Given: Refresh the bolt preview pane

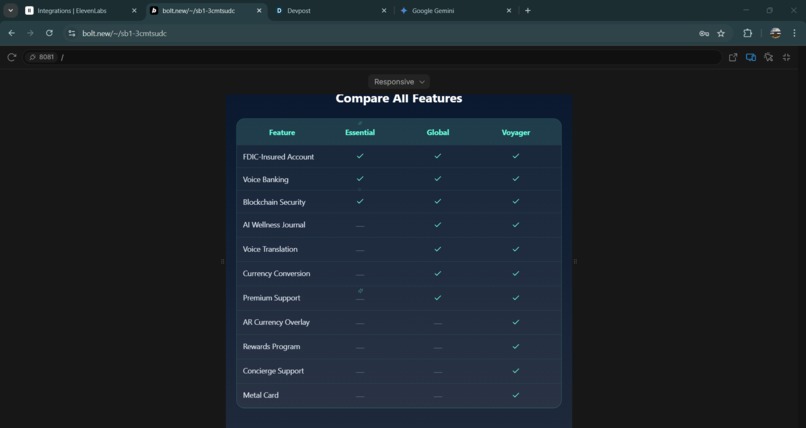Looking at the screenshot, I should point(12,57).
